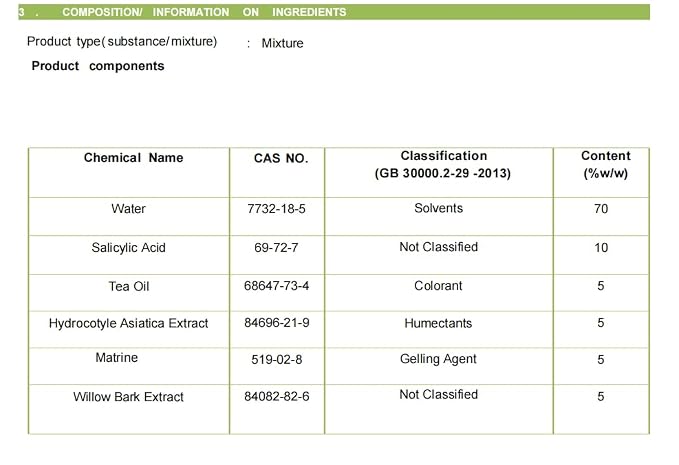Viewport: 679px width, 465px height.
Task: Click the Gelling Agent classification cell
Action: point(438,359)
